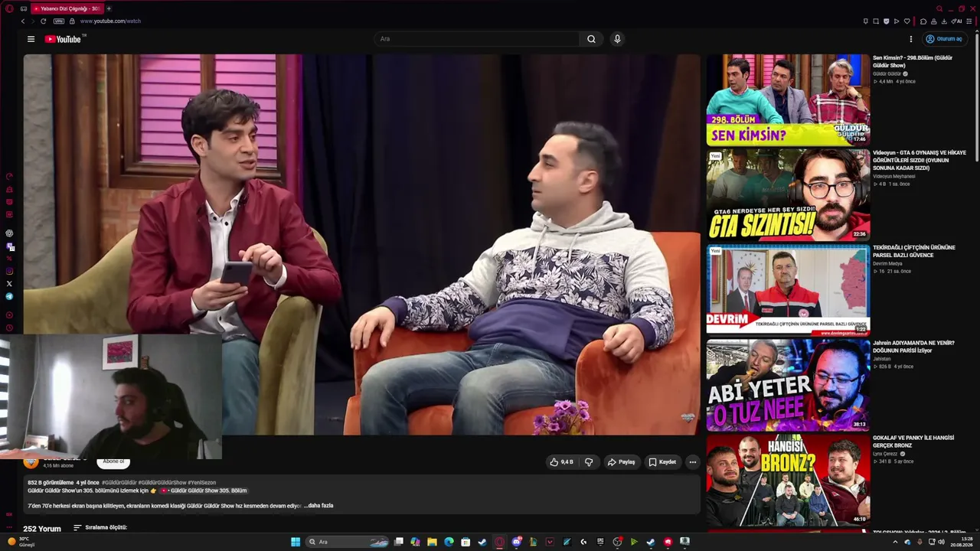The height and width of the screenshot is (551, 980).
Task: Open the weather widget on taskbar
Action: [x=21, y=542]
